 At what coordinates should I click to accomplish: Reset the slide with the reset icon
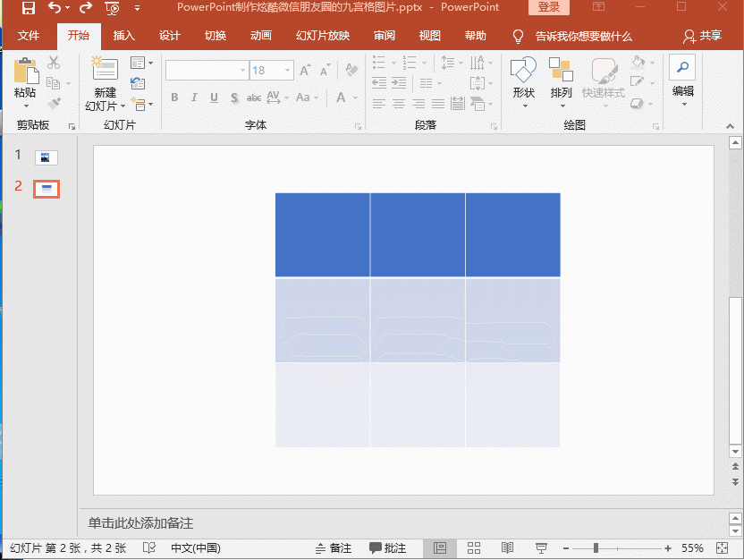(x=138, y=83)
